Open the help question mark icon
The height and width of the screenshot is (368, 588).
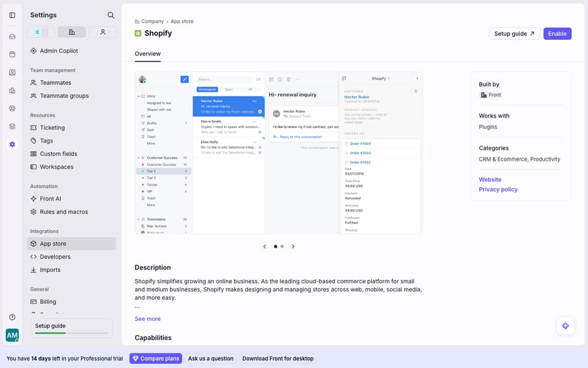tap(12, 318)
